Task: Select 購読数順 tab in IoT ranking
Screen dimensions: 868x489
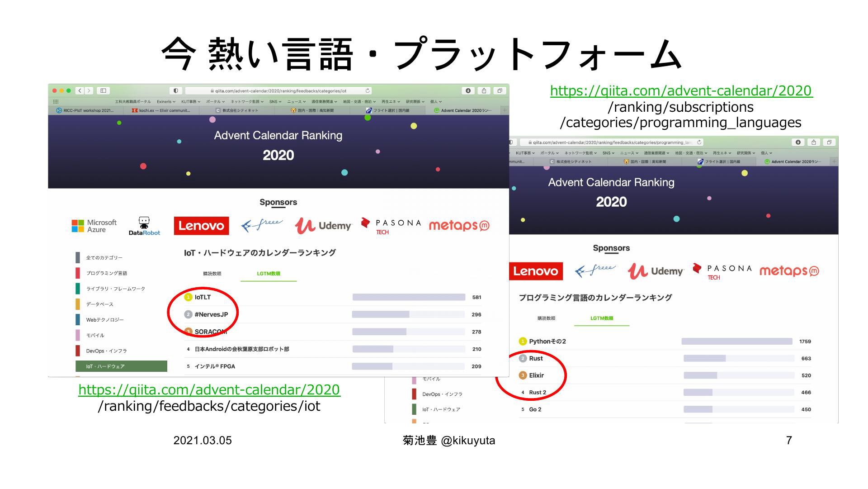Action: point(212,274)
